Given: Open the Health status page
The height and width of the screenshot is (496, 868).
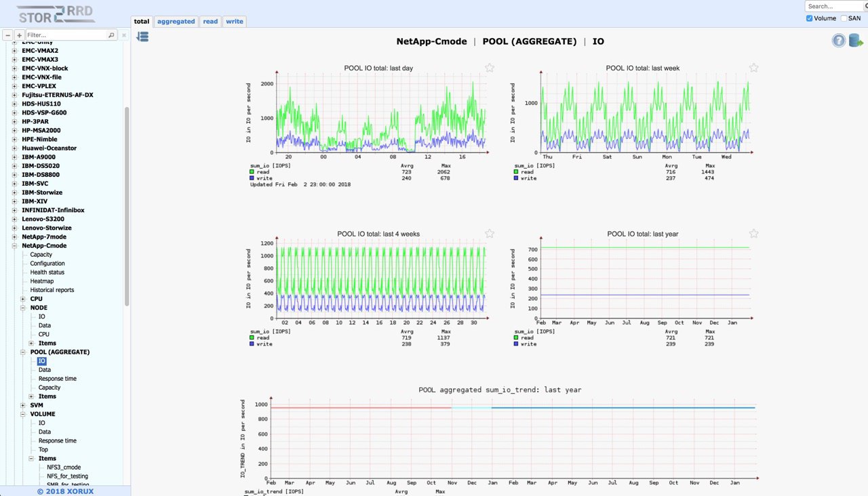Looking at the screenshot, I should 47,272.
